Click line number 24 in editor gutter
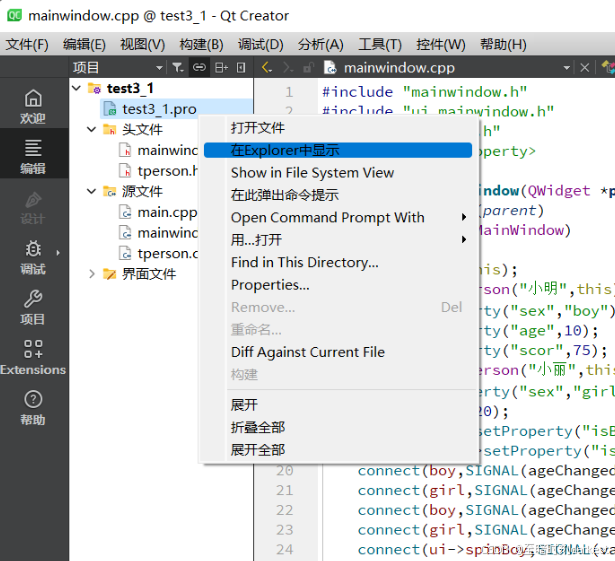The image size is (615, 561). (285, 550)
